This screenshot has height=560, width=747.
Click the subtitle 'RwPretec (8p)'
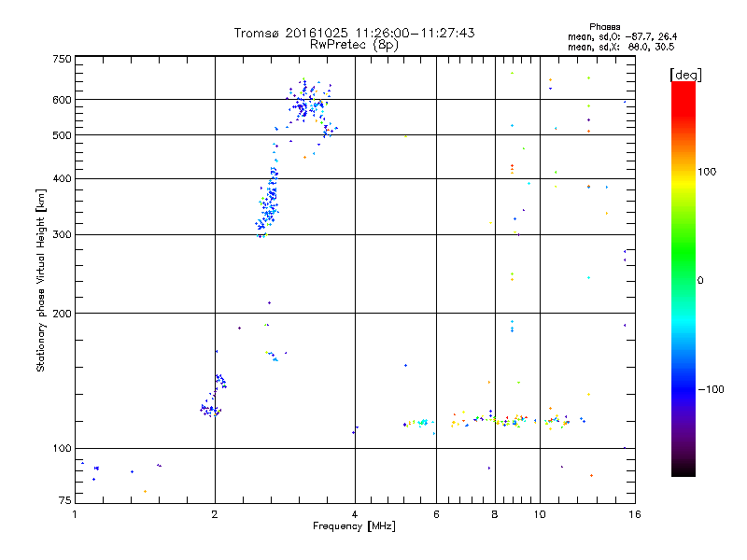point(354,45)
